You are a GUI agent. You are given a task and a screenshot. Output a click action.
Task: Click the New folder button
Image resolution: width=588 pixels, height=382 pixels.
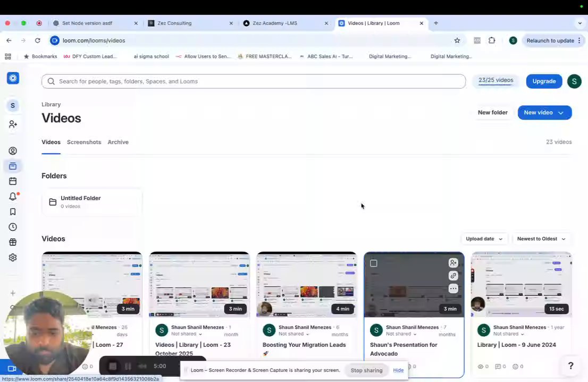(x=492, y=113)
